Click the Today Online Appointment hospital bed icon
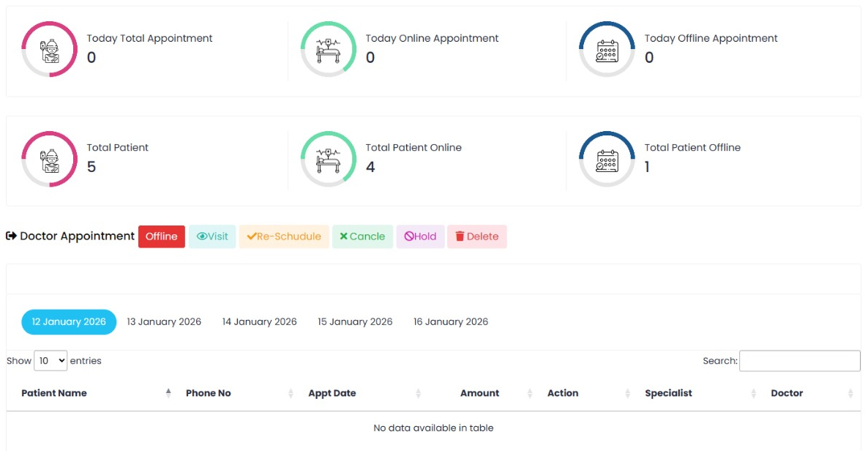Image resolution: width=868 pixels, height=451 pixels. (x=329, y=50)
